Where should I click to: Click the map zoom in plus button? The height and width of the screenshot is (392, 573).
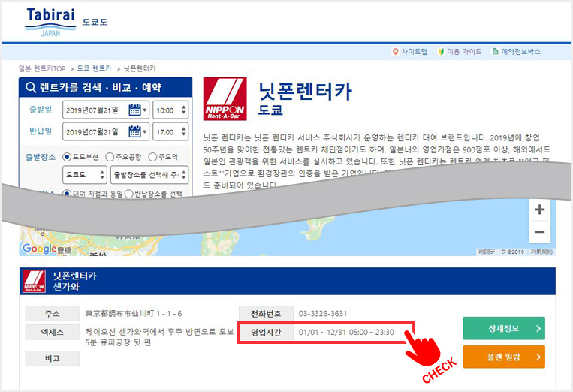pos(538,210)
